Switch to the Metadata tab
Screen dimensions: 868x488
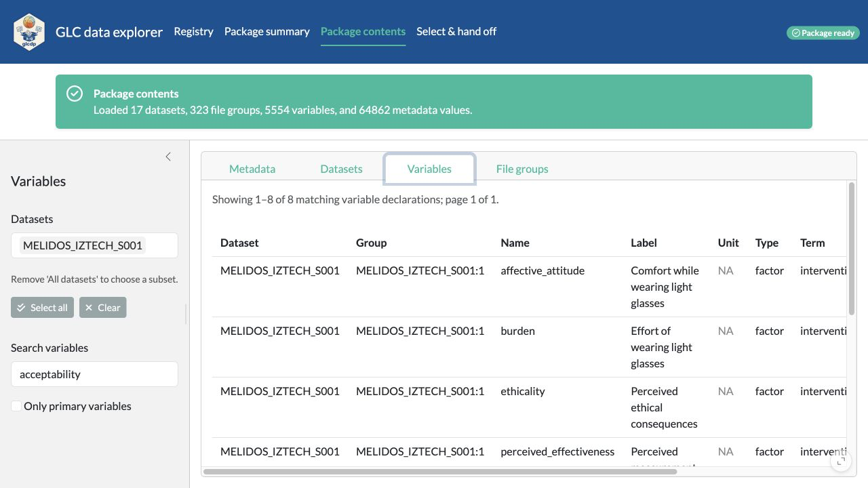click(252, 169)
